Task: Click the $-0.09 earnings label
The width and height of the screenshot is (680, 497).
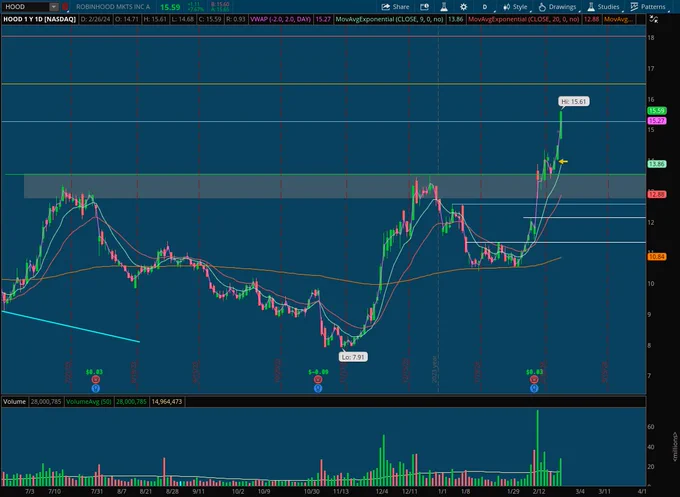Action: click(318, 372)
